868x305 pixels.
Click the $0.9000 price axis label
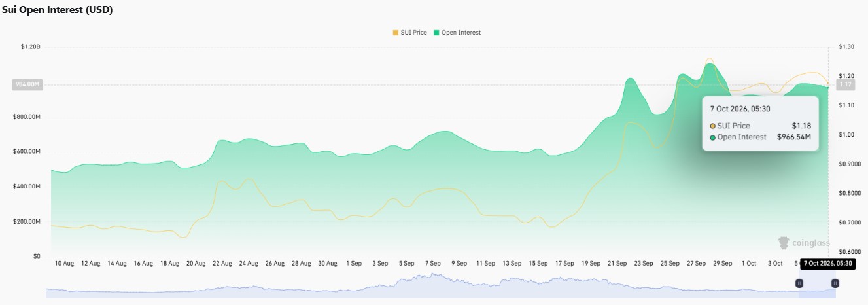pos(849,164)
